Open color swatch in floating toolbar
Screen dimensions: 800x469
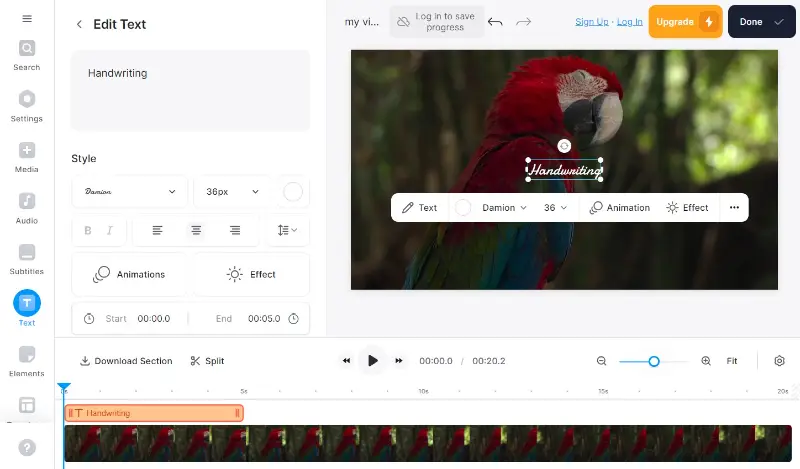point(463,208)
